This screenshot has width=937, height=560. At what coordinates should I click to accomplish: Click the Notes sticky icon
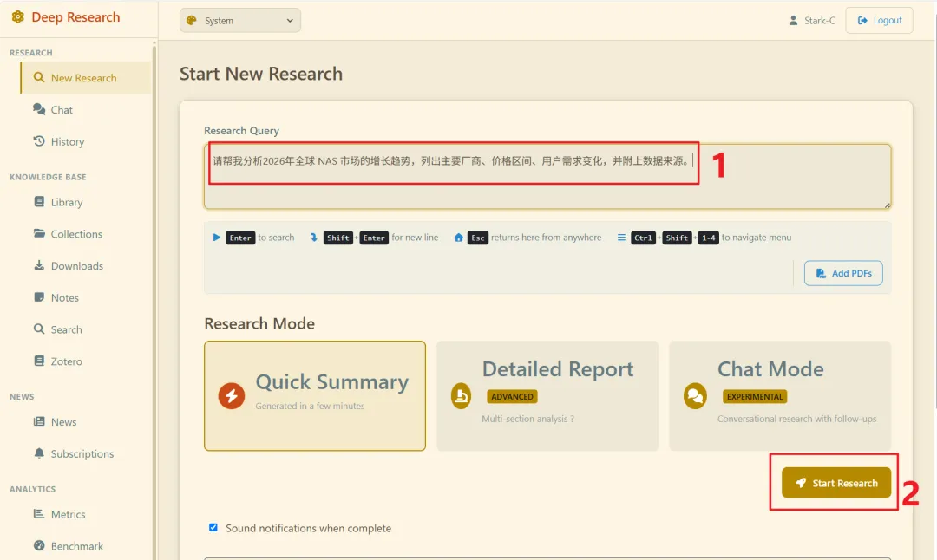point(39,296)
